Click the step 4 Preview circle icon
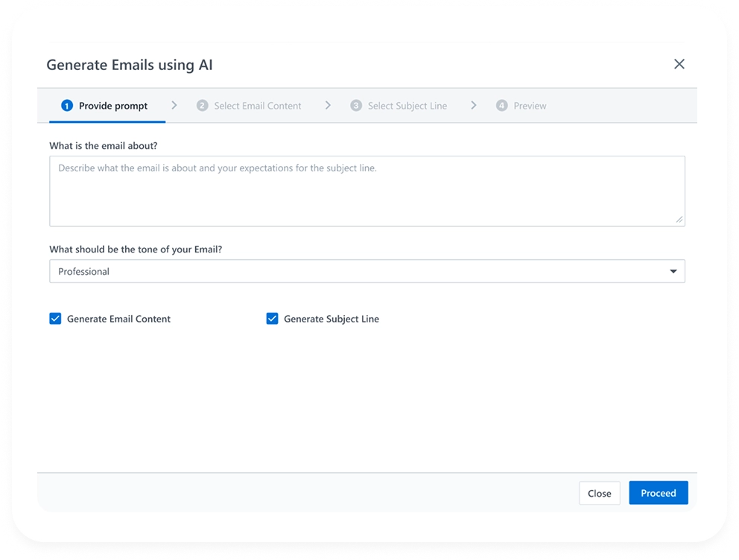Image resolution: width=739 pixels, height=560 pixels. pos(502,105)
